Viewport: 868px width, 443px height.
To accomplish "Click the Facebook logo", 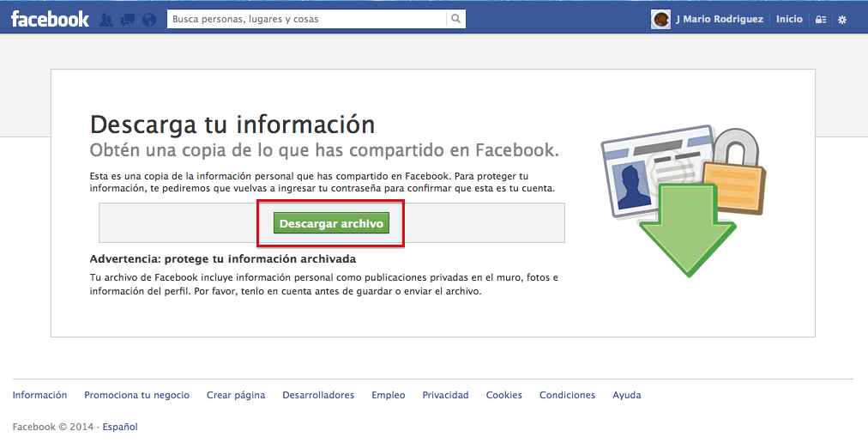I will pyautogui.click(x=50, y=19).
